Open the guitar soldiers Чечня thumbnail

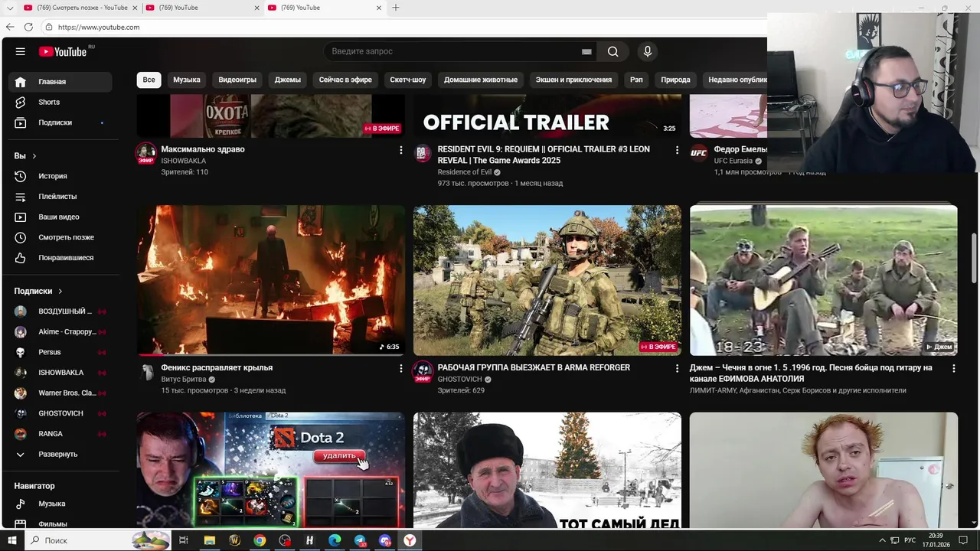[x=824, y=280]
